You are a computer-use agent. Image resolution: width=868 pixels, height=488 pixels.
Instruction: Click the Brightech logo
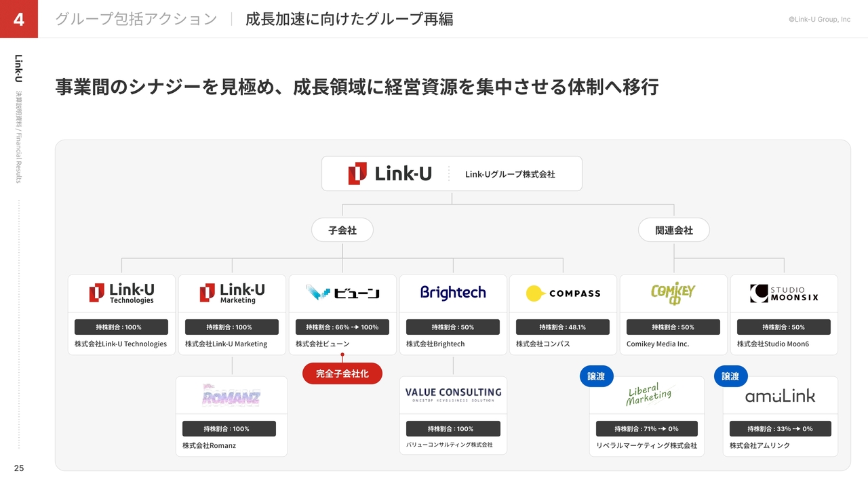(x=453, y=293)
